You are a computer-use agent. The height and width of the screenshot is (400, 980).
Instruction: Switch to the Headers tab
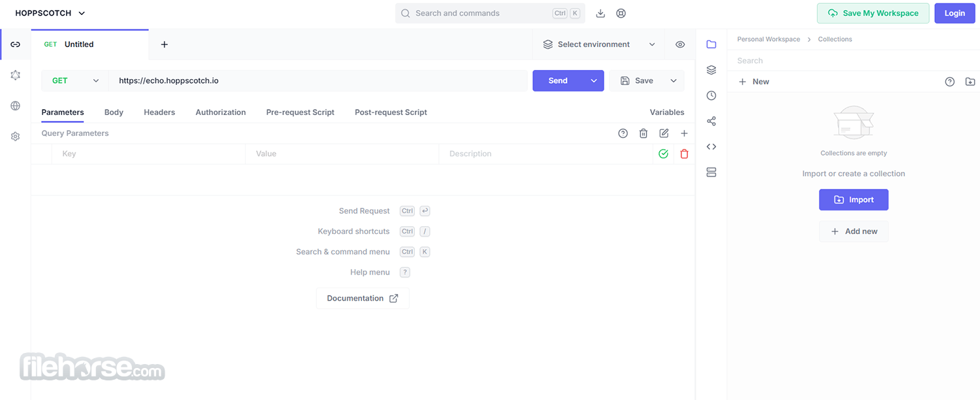[x=159, y=112]
